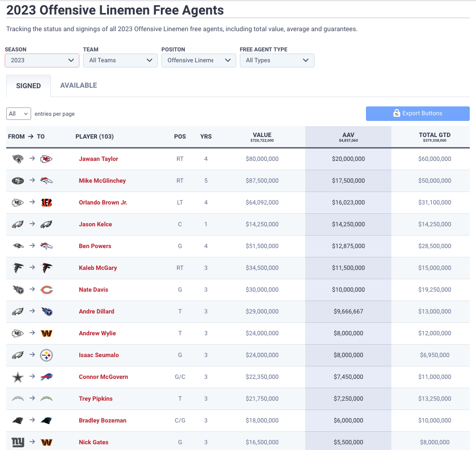Click Jaguars logo in Jawaan Taylor row
Screen dimensions: 476x450
pos(18,159)
